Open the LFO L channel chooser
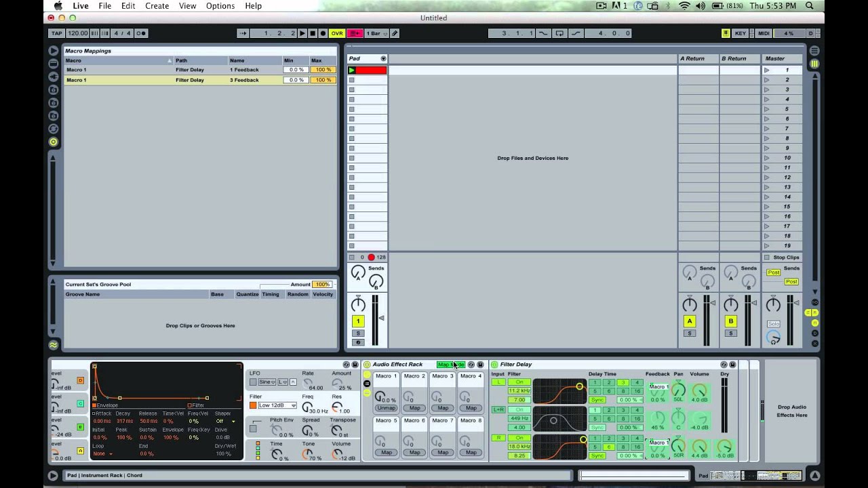This screenshot has height=488, width=868. coord(283,382)
